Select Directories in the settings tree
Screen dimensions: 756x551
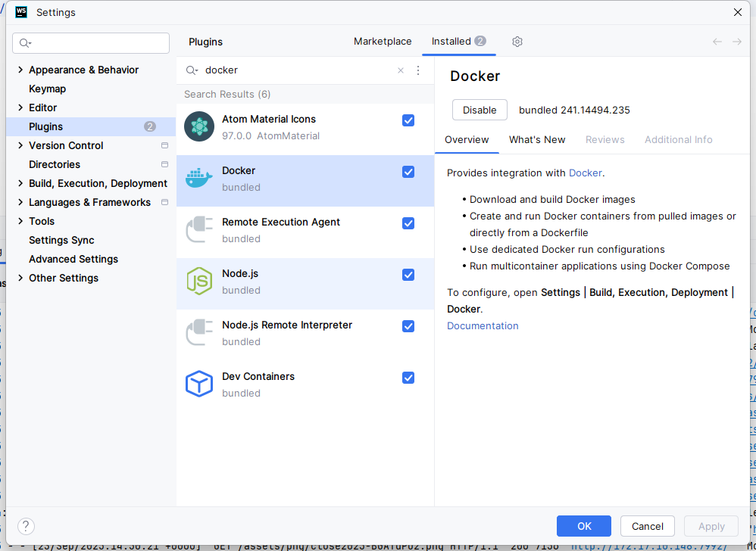click(x=55, y=164)
